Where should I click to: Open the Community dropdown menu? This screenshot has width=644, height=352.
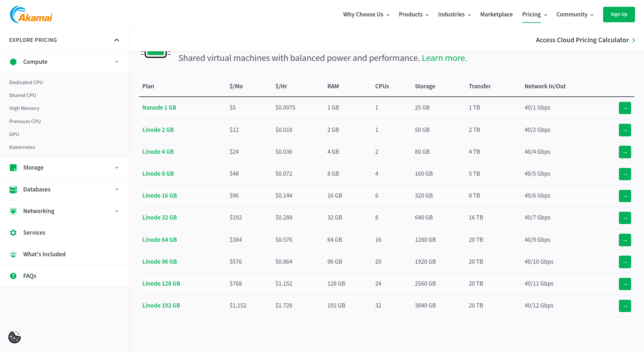pyautogui.click(x=575, y=15)
